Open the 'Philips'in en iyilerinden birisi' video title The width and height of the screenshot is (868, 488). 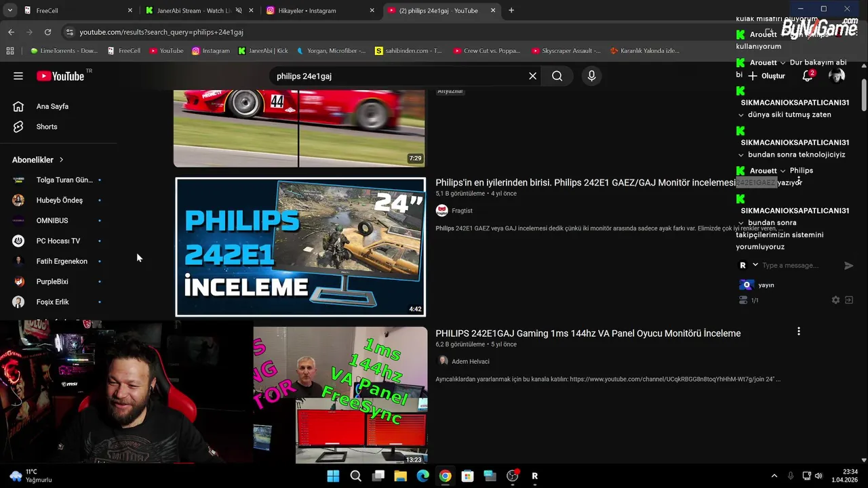pyautogui.click(x=585, y=182)
